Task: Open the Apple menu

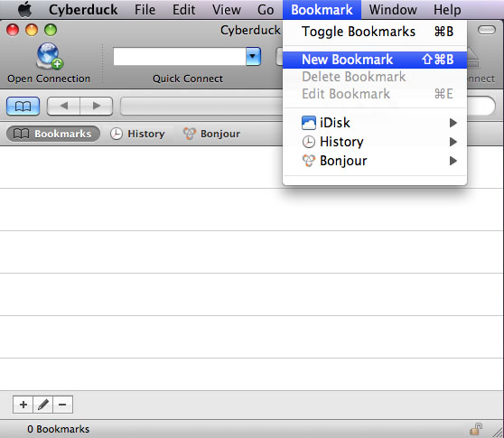Action: pyautogui.click(x=24, y=9)
